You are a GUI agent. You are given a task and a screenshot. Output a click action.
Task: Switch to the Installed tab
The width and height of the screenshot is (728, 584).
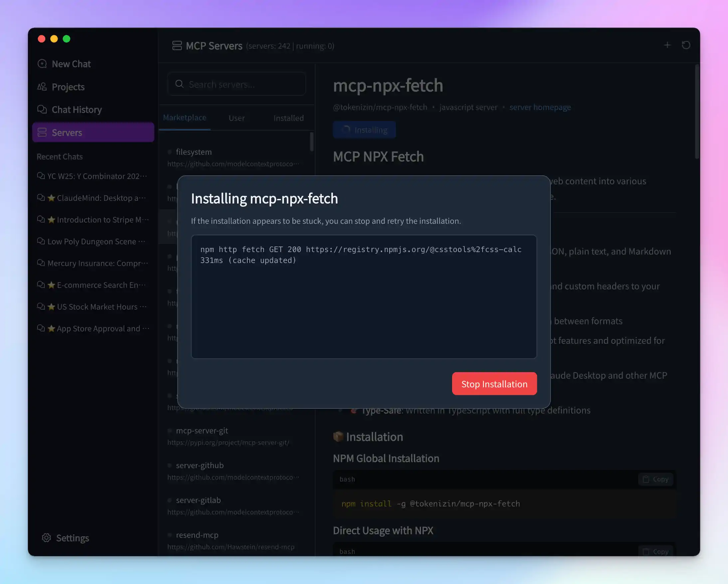[x=288, y=118]
